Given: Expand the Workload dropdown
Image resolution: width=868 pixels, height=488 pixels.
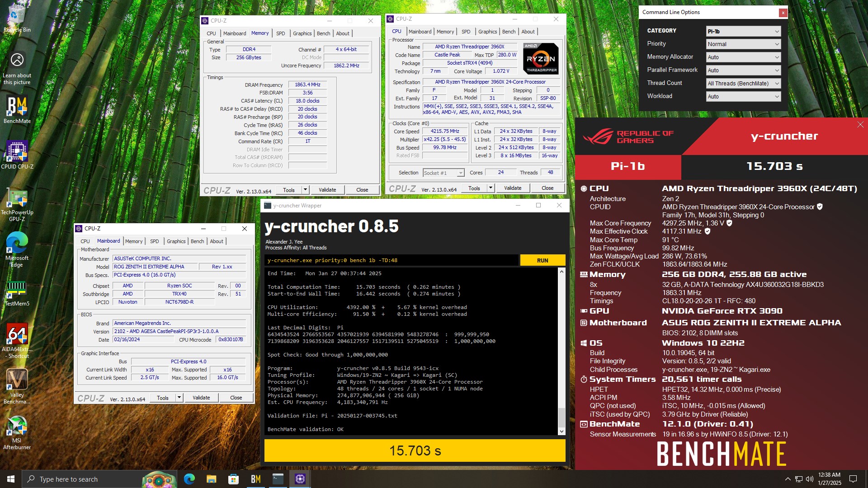Looking at the screenshot, I should click(743, 97).
